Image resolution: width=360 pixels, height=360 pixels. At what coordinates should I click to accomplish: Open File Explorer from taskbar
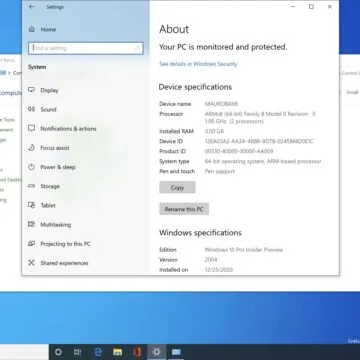tap(117, 352)
